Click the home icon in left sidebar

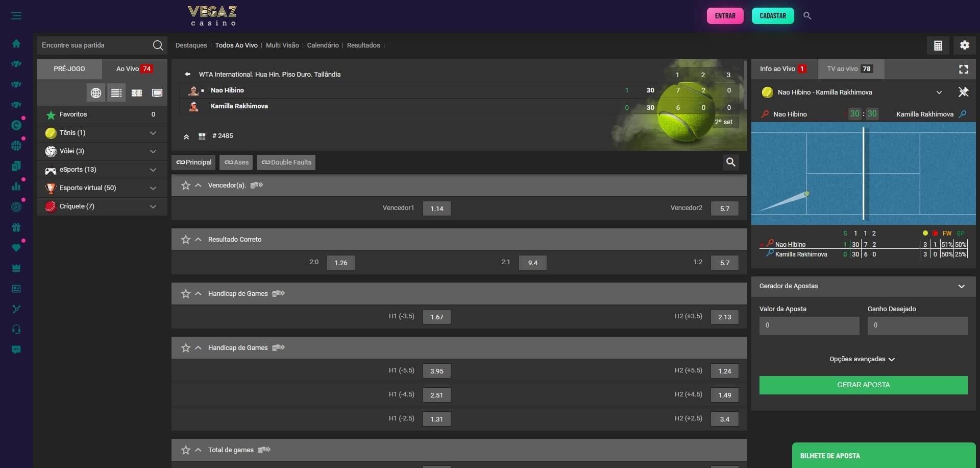[x=16, y=43]
